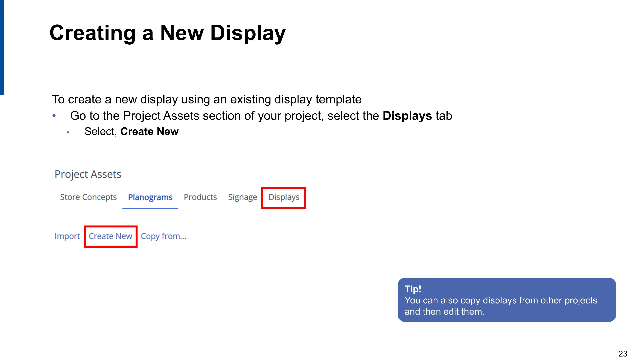This screenshot has height=362, width=644.
Task: Go to the Products tab
Action: click(x=200, y=197)
